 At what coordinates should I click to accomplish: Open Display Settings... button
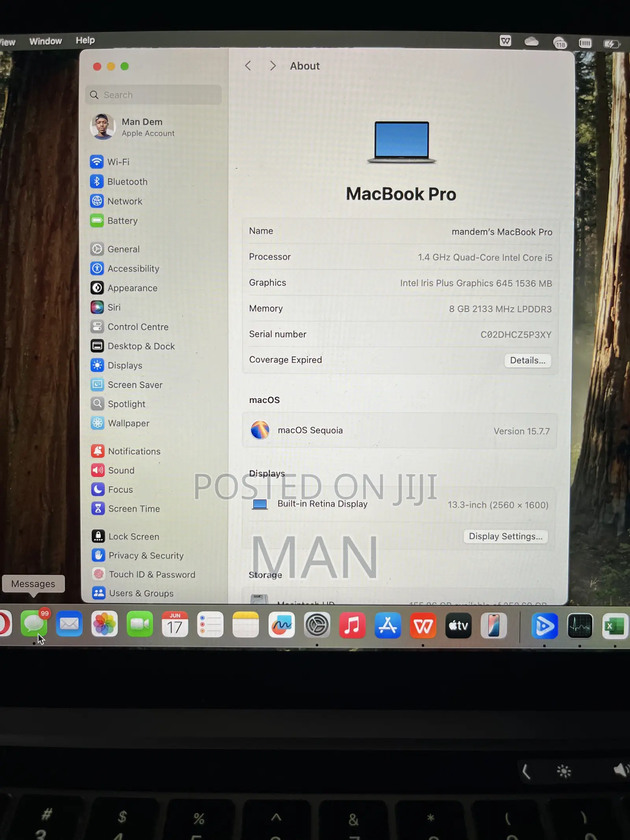click(506, 536)
